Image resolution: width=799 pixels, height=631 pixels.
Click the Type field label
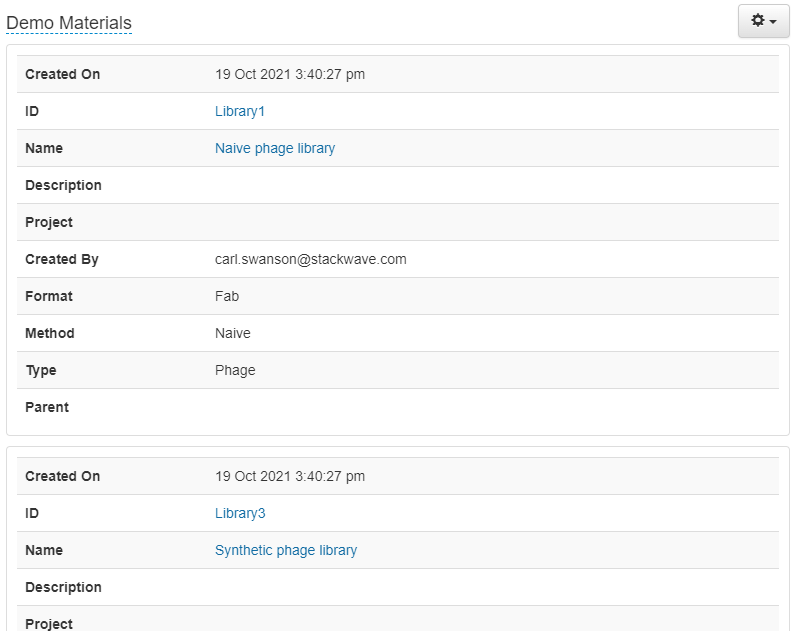[41, 370]
